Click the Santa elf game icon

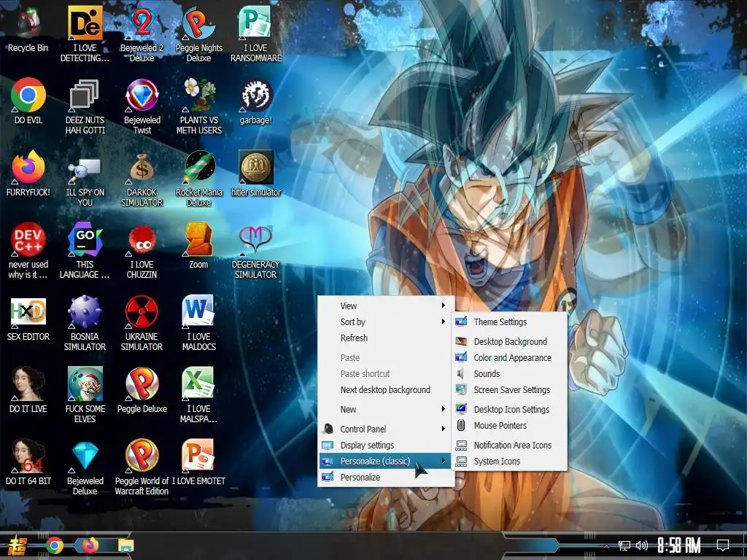pyautogui.click(x=85, y=384)
